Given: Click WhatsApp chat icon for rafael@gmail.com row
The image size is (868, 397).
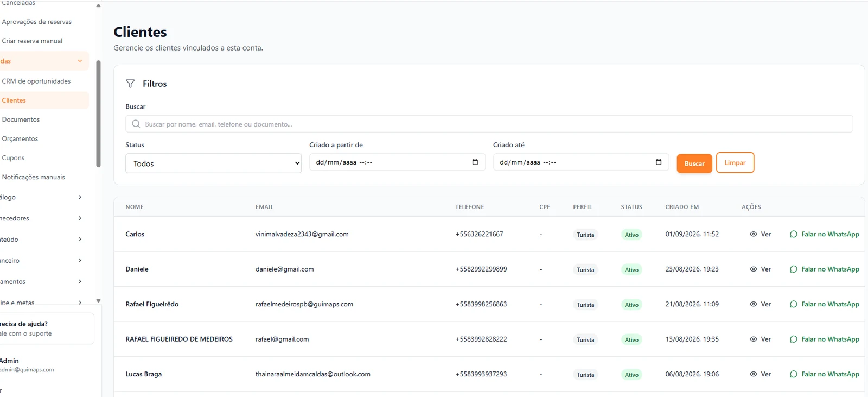Looking at the screenshot, I should [794, 339].
